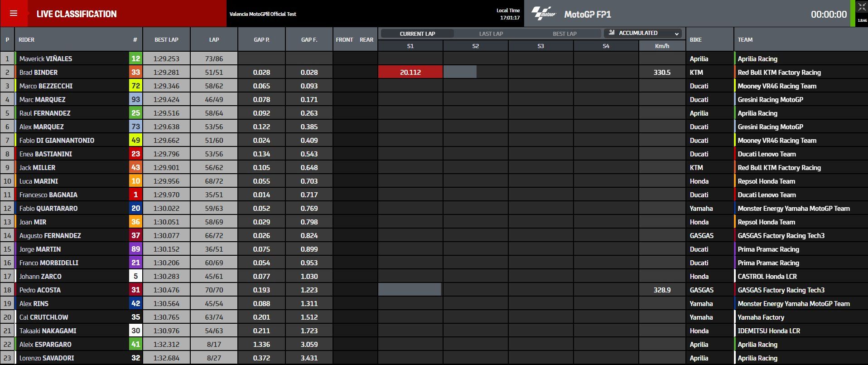Select rider Raul FERNANDEZ
Viewport: 868px width, 365px height.
click(x=45, y=113)
